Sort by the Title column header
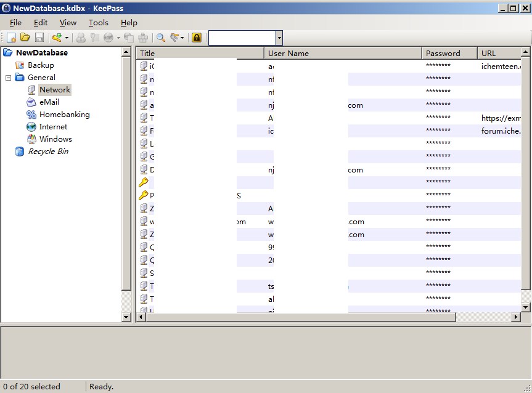532x393 pixels. [x=200, y=53]
